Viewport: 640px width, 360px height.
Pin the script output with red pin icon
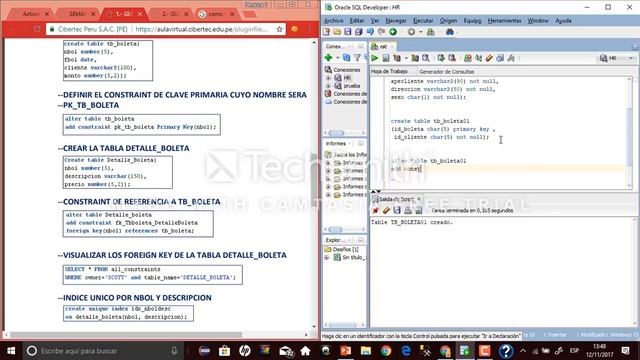click(x=375, y=211)
